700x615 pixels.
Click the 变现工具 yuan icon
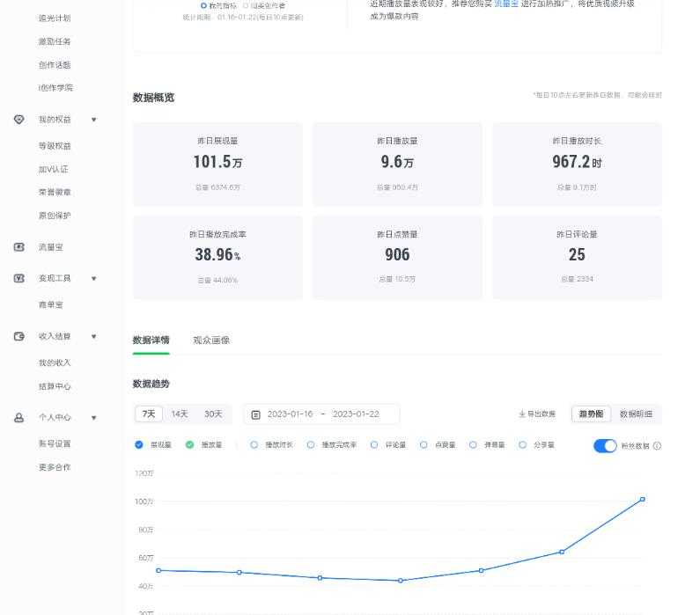pyautogui.click(x=18, y=278)
